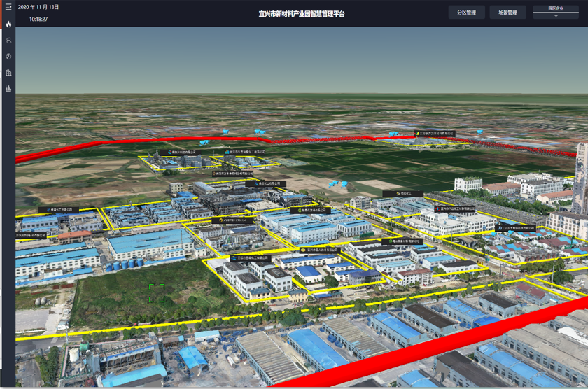Open the 园区企业 dropdown selector
This screenshot has height=389, width=588.
(x=556, y=9)
